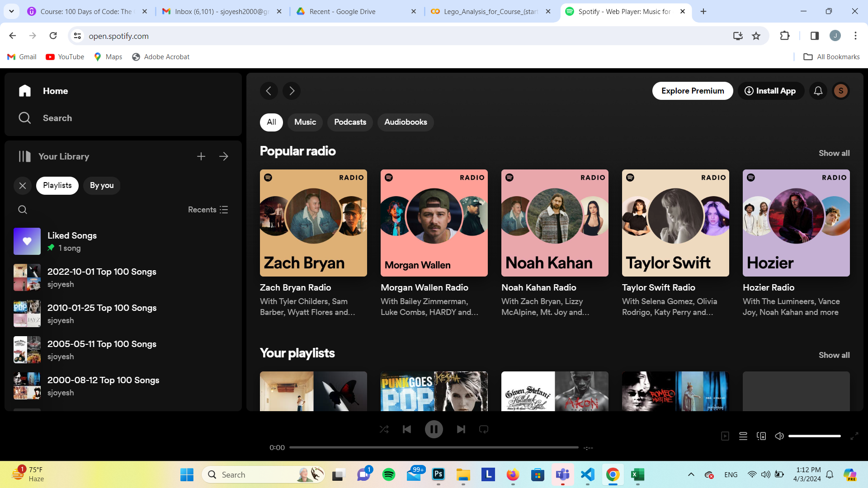Open Spotify app from Windows taskbar
Image resolution: width=868 pixels, height=488 pixels.
click(389, 474)
